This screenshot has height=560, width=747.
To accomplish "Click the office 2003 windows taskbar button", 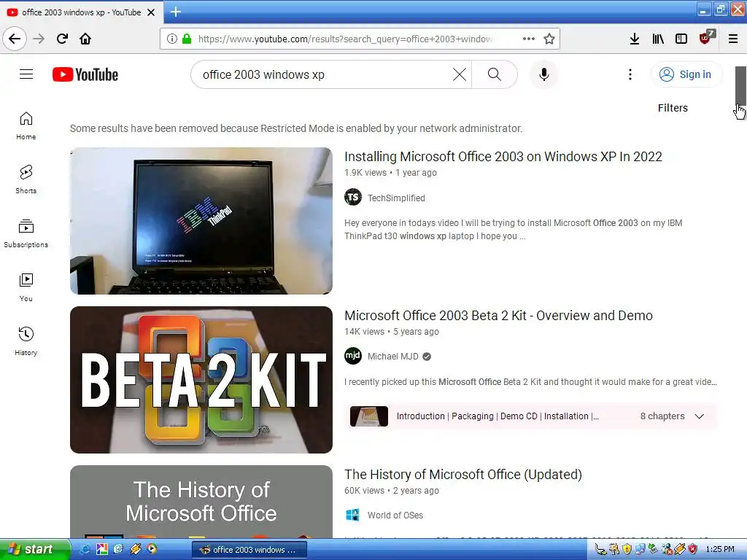I will click(249, 550).
